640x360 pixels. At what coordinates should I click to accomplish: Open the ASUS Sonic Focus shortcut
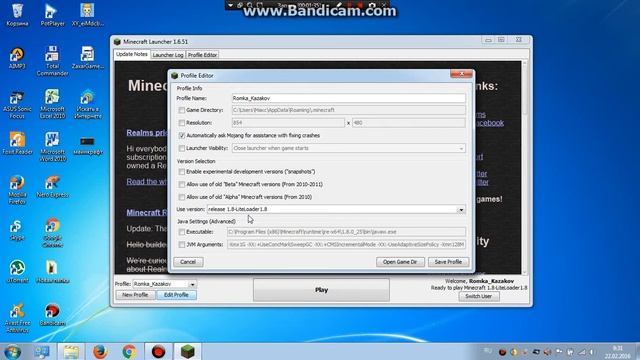point(17,104)
